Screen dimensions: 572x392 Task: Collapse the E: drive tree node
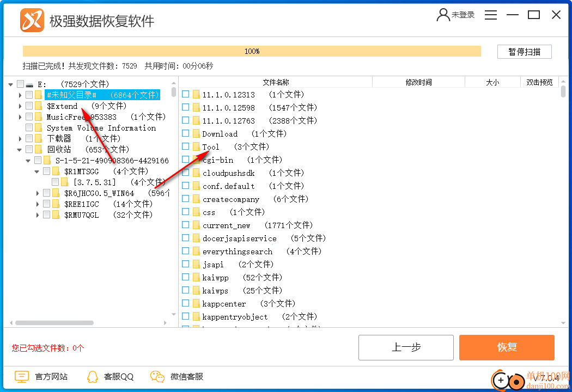click(10, 84)
